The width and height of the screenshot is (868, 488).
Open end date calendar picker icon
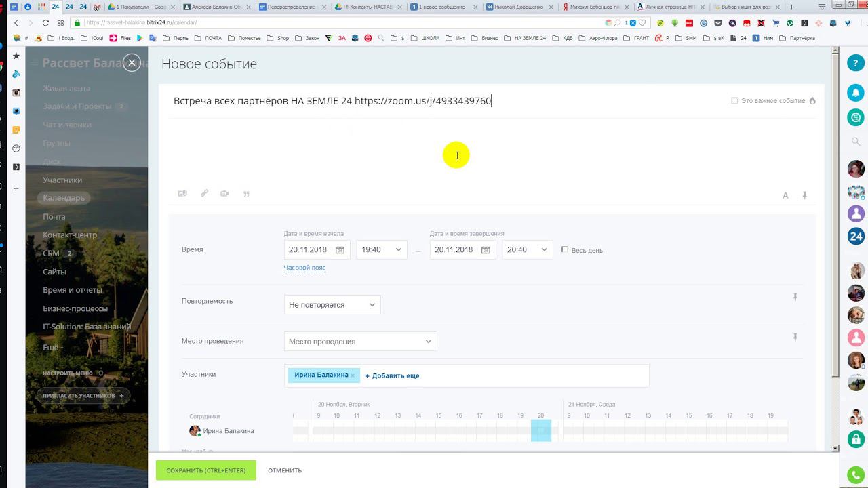pyautogui.click(x=486, y=250)
